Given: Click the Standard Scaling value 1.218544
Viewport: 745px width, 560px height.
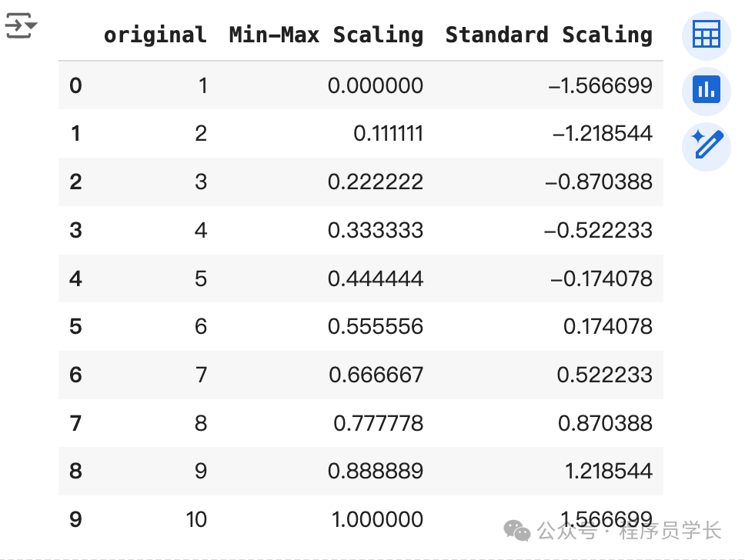Looking at the screenshot, I should click(x=609, y=472).
